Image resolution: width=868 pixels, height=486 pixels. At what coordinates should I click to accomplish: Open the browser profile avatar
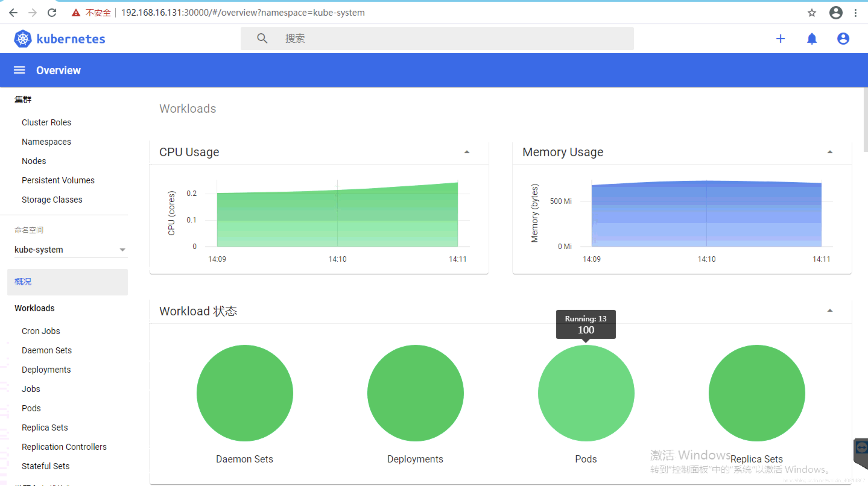[x=836, y=13]
